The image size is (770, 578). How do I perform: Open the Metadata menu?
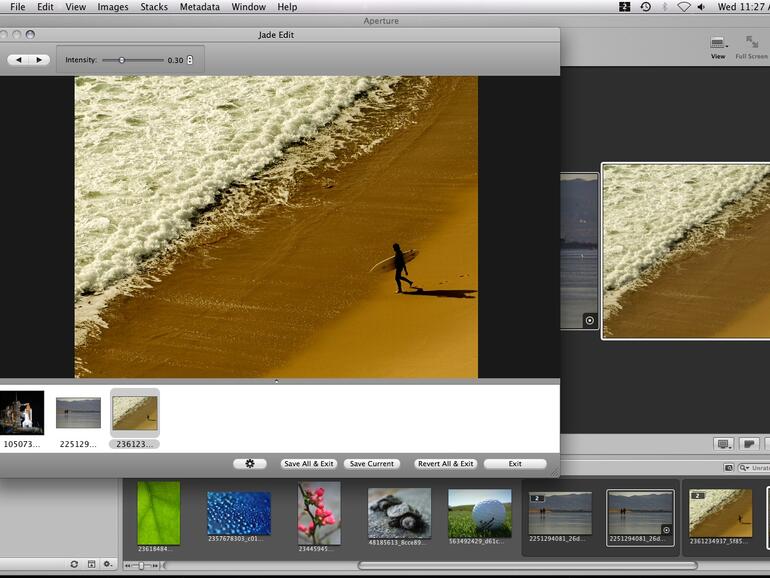pos(199,7)
